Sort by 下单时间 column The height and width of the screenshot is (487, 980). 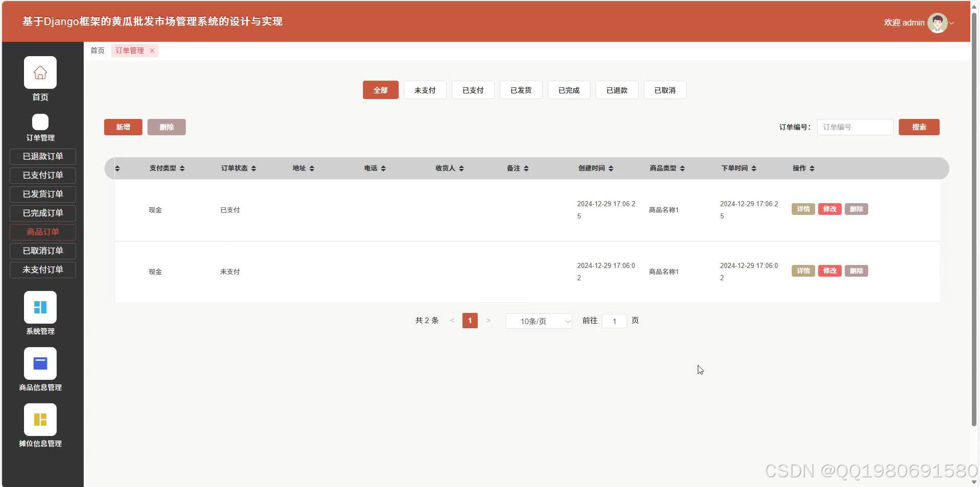point(754,168)
